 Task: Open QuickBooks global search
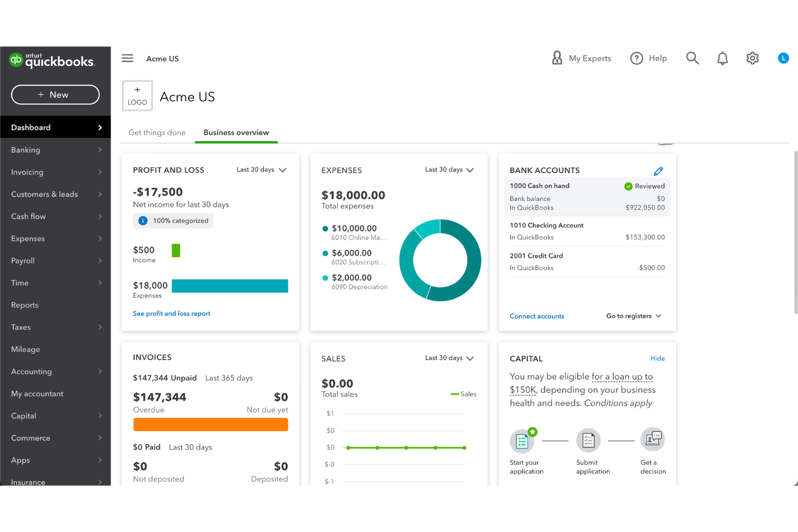coord(692,58)
